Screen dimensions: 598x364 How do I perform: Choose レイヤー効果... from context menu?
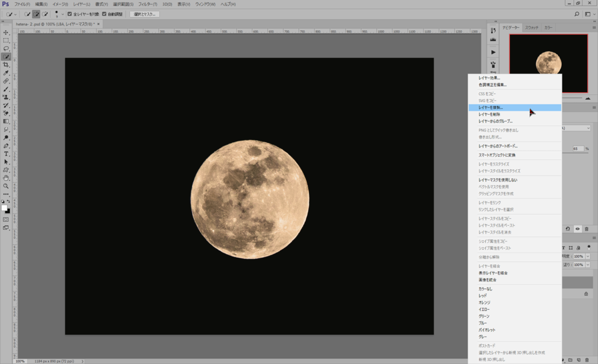coord(514,78)
